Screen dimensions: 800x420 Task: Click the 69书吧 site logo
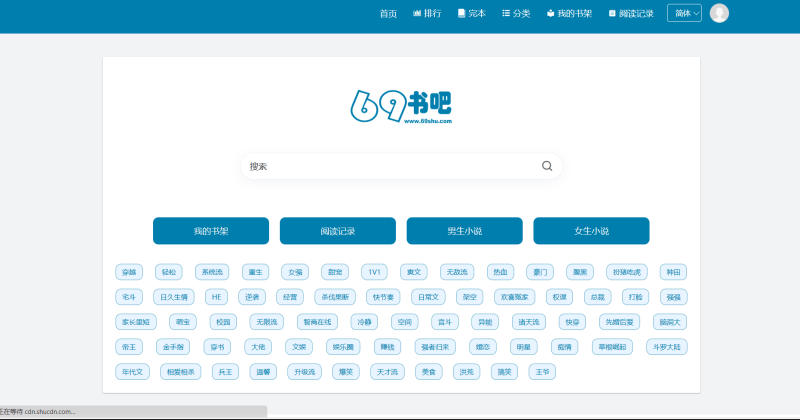[x=401, y=106]
